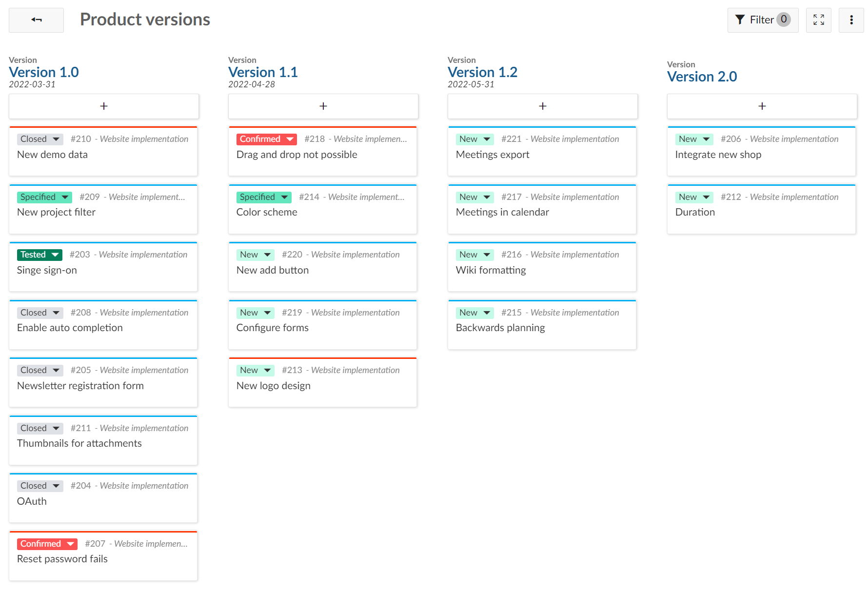
Task: Select the Duration card in Version 2.0
Action: (x=695, y=213)
